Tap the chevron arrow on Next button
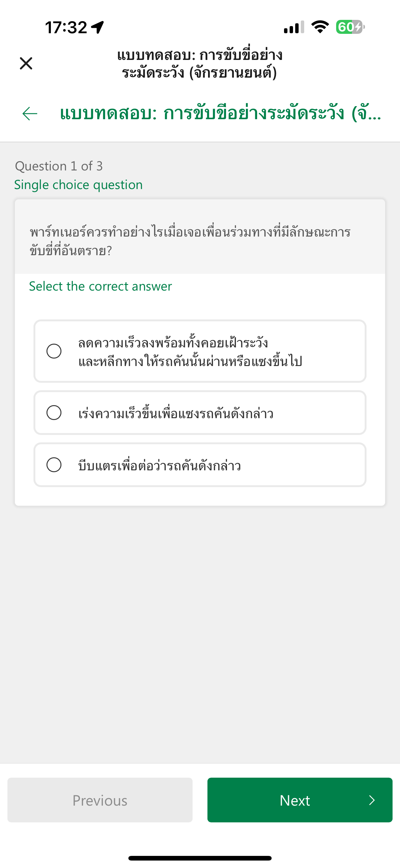 pos(372,800)
